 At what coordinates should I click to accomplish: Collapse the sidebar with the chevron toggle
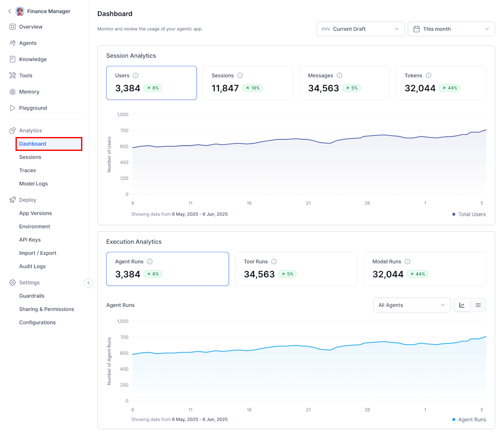coord(88,283)
